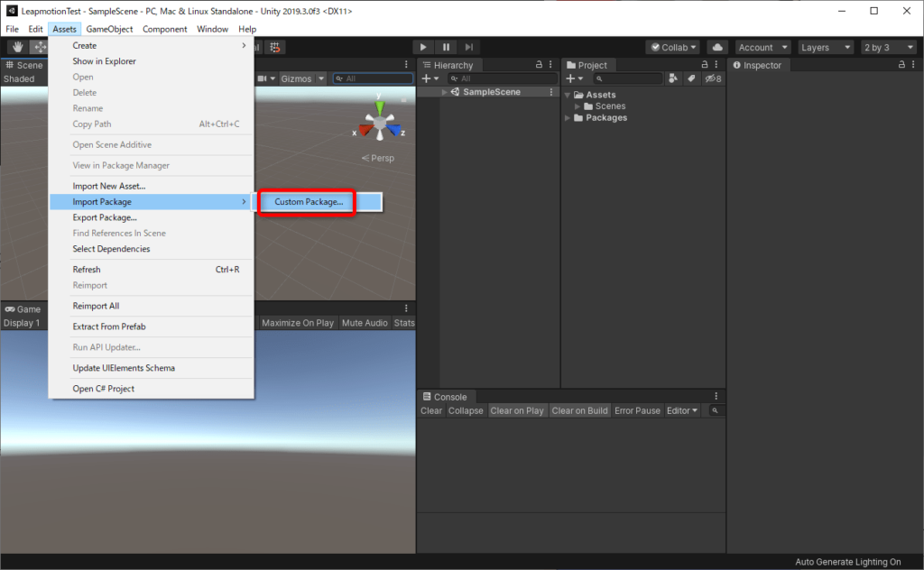Toggle Stats overlay in Game view

[404, 323]
